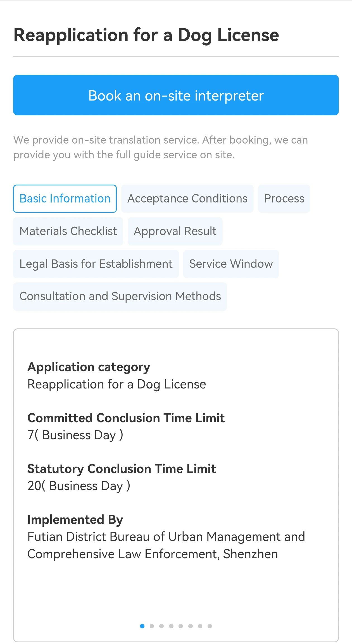Click the Reapplication for a Dog License heading
Image resolution: width=352 pixels, height=644 pixels.
146,35
